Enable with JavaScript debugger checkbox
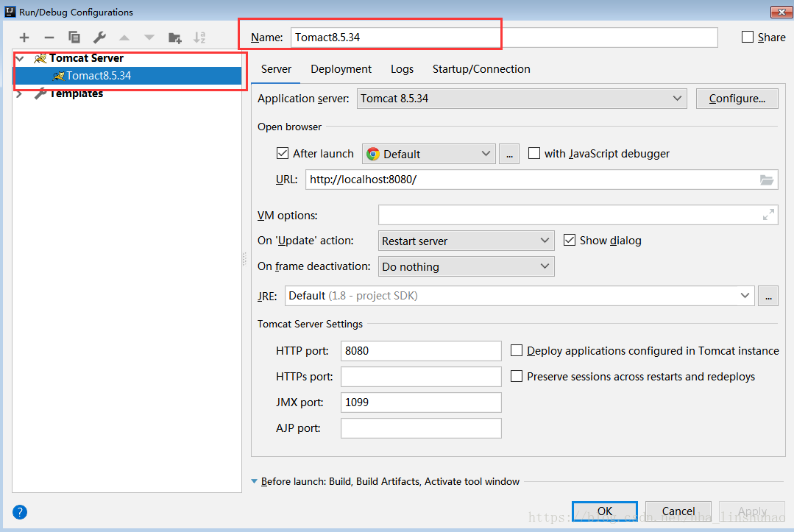 pyautogui.click(x=534, y=153)
